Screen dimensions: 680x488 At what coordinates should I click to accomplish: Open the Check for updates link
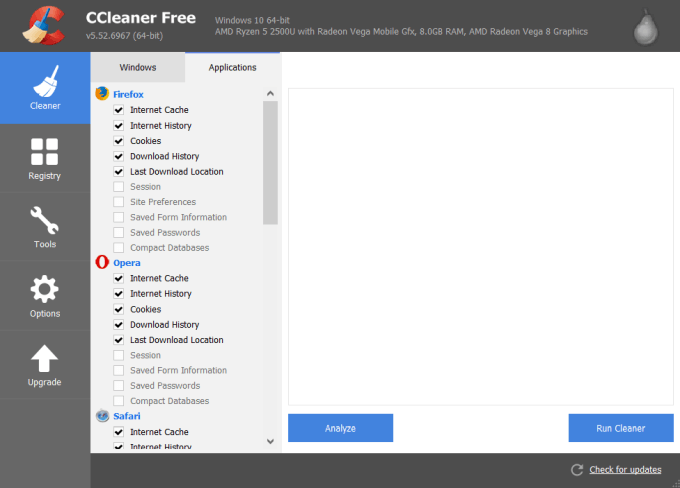pyautogui.click(x=625, y=470)
